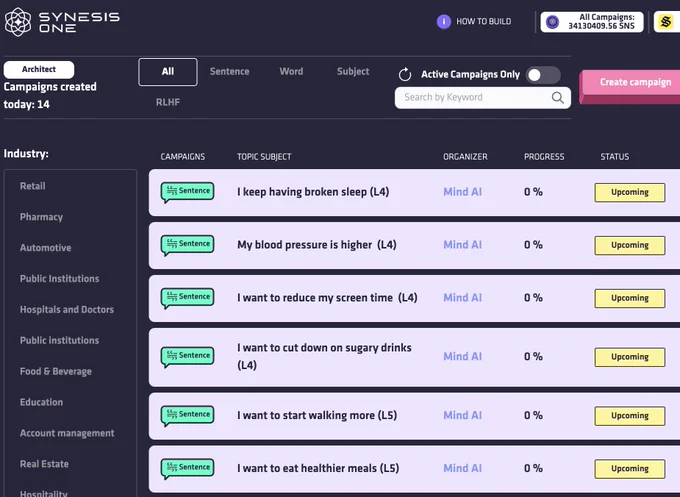Refresh campaigns using the circular arrow icon
The width and height of the screenshot is (680, 497).
405,74
